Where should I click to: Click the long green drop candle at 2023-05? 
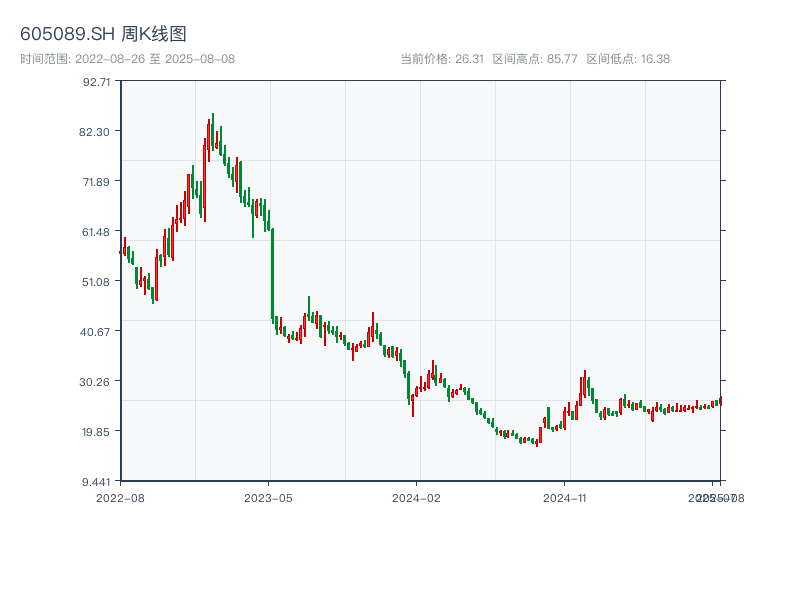point(272,275)
